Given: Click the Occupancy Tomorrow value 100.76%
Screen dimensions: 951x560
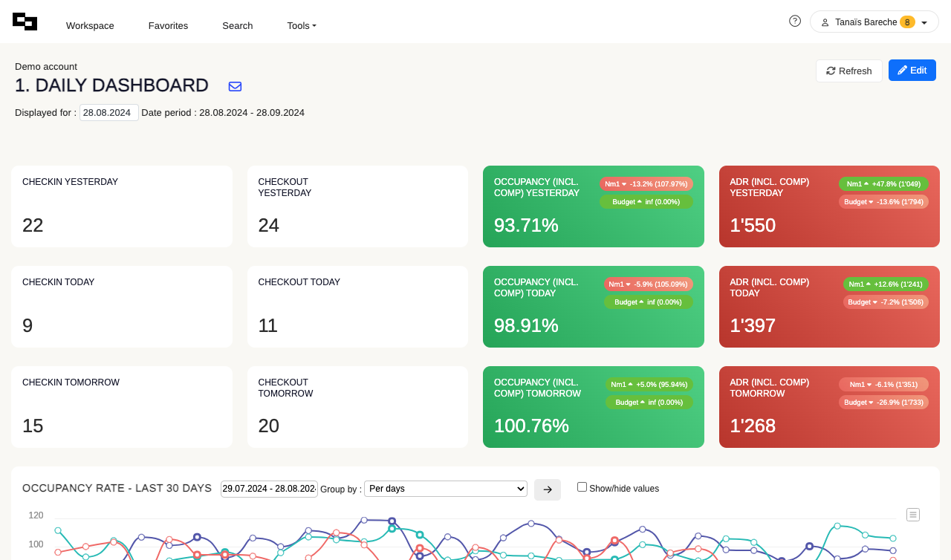Looking at the screenshot, I should tap(531, 426).
